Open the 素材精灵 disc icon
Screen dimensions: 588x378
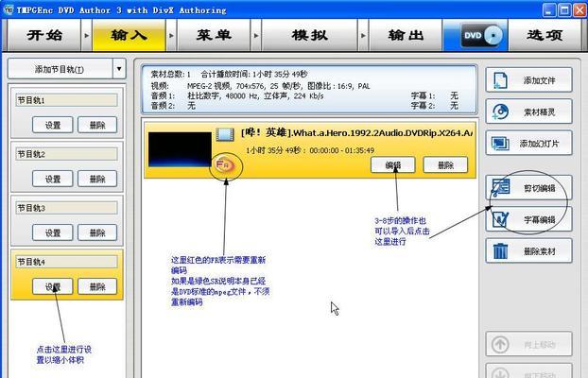(x=501, y=112)
